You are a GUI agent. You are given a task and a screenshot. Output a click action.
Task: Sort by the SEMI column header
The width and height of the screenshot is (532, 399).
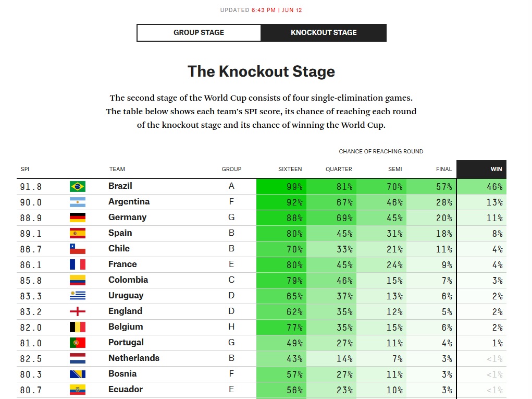pyautogui.click(x=395, y=169)
